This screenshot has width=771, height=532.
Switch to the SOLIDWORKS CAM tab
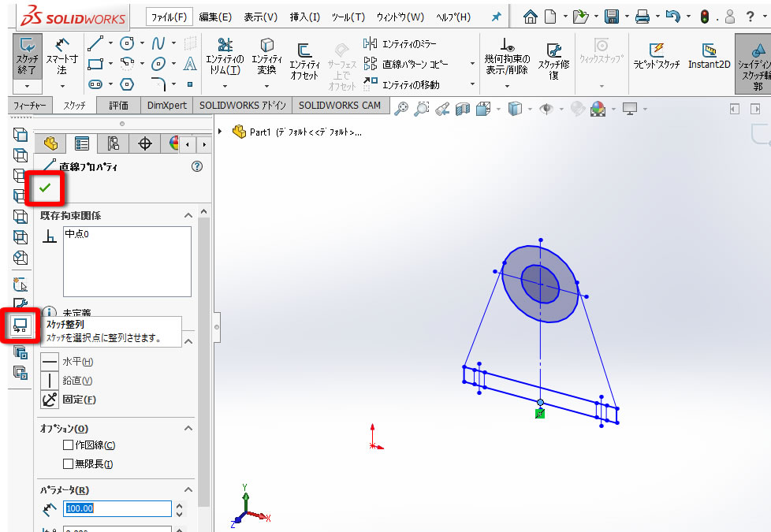coord(340,106)
